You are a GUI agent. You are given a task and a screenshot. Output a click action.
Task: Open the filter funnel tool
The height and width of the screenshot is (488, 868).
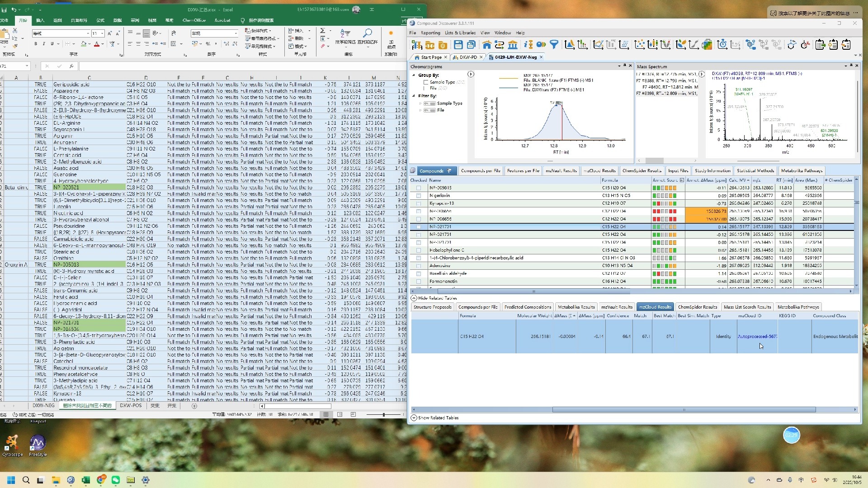[x=554, y=44]
